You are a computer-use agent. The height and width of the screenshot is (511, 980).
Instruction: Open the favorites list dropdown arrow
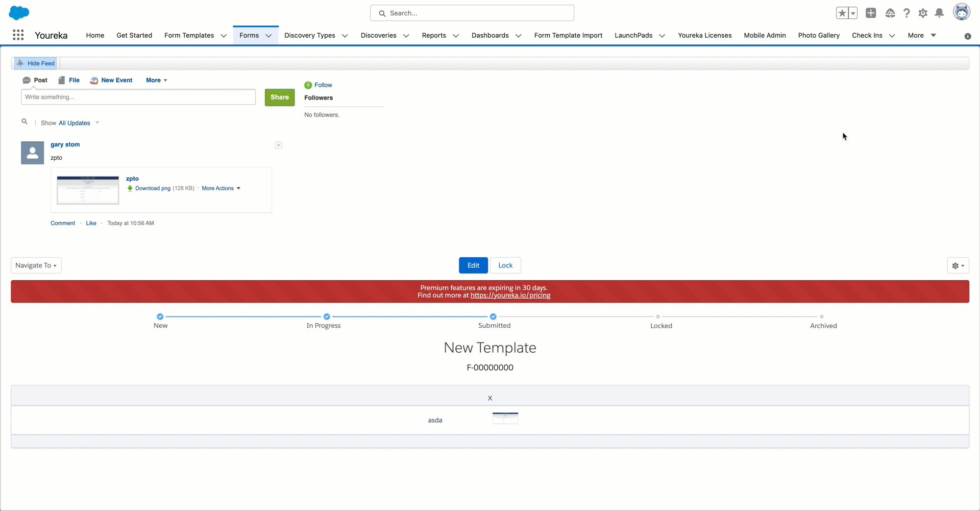click(x=853, y=13)
